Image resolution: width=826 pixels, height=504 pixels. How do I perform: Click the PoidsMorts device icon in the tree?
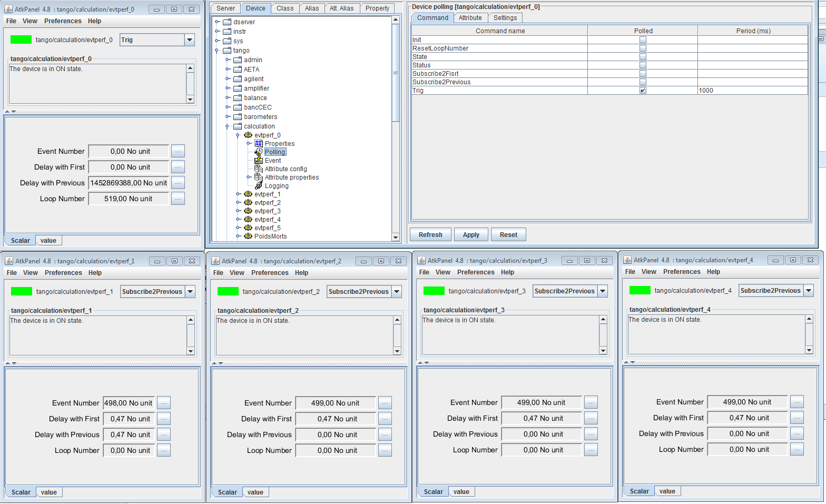(x=248, y=236)
